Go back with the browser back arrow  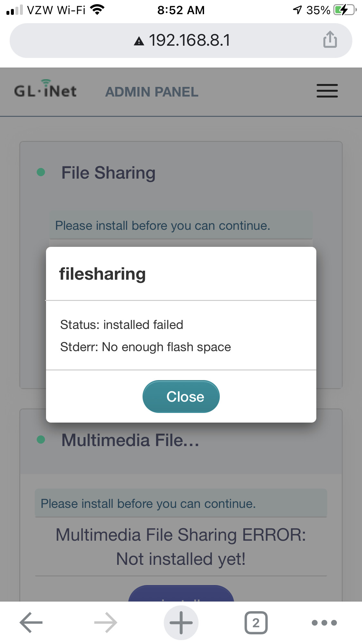[31, 622]
